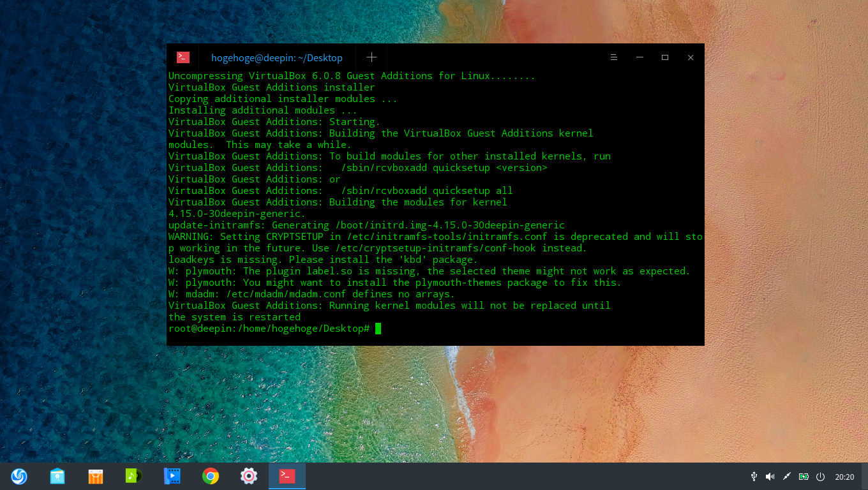Click the line 'VirtualBox Guest Additions installer'

pos(272,87)
